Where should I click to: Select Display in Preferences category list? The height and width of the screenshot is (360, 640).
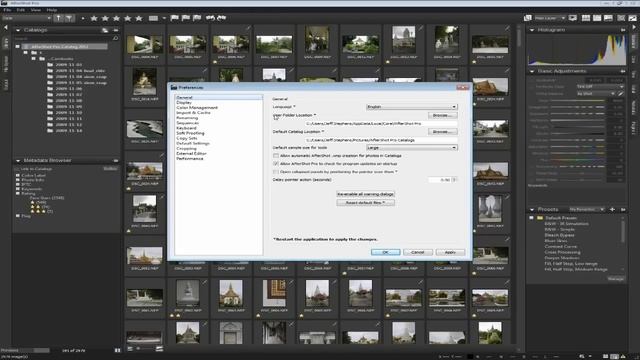[184, 102]
